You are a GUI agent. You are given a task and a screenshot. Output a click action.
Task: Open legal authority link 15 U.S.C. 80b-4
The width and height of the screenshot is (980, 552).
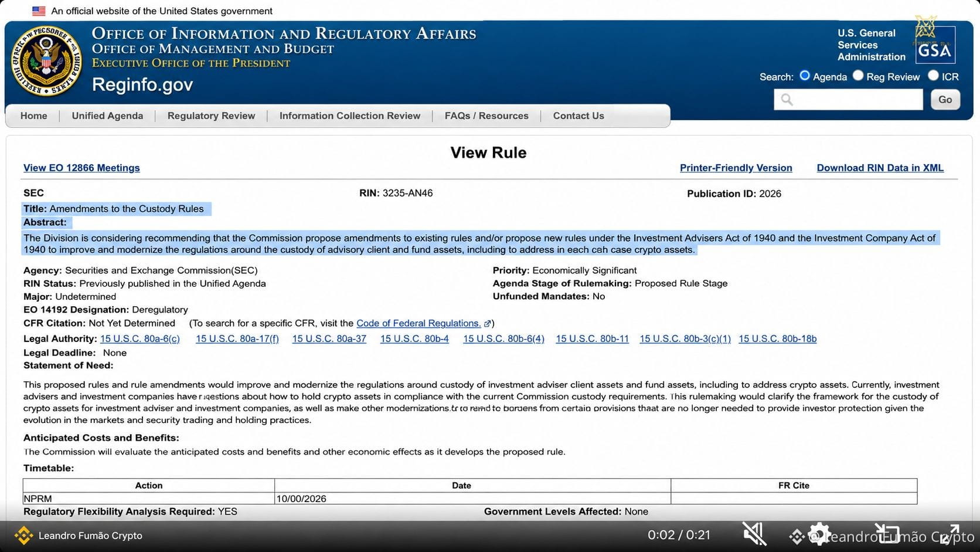click(414, 338)
